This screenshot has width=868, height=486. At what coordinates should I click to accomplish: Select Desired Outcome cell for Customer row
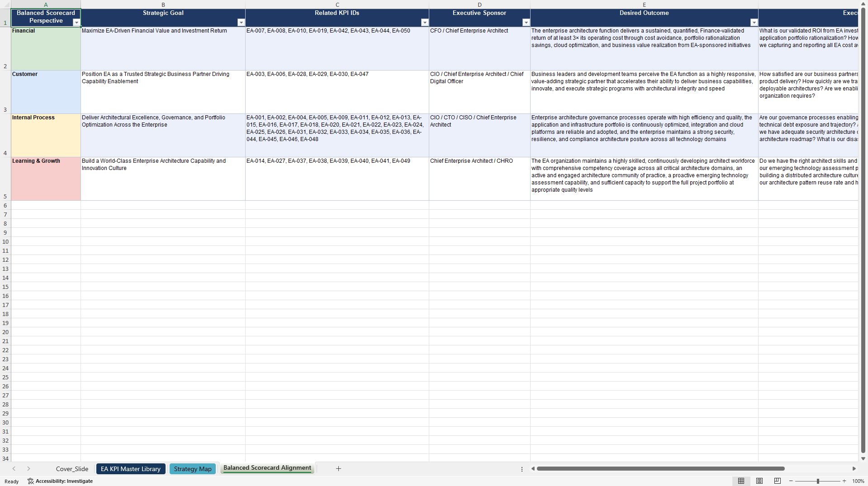click(x=644, y=92)
